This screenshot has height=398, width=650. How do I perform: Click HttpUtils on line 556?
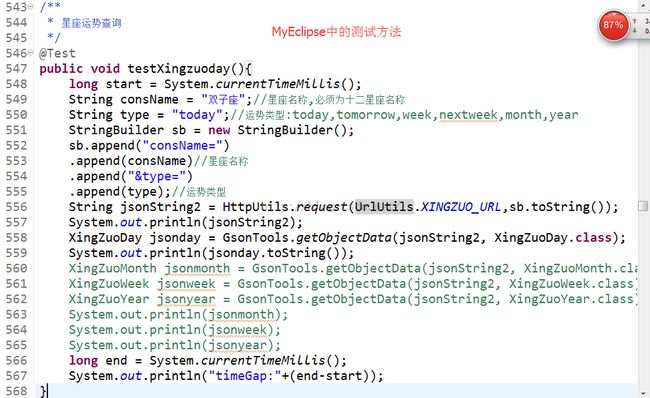[256, 207]
